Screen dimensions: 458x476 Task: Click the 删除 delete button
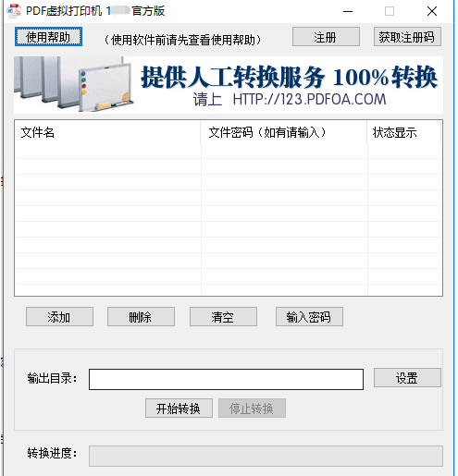point(141,316)
